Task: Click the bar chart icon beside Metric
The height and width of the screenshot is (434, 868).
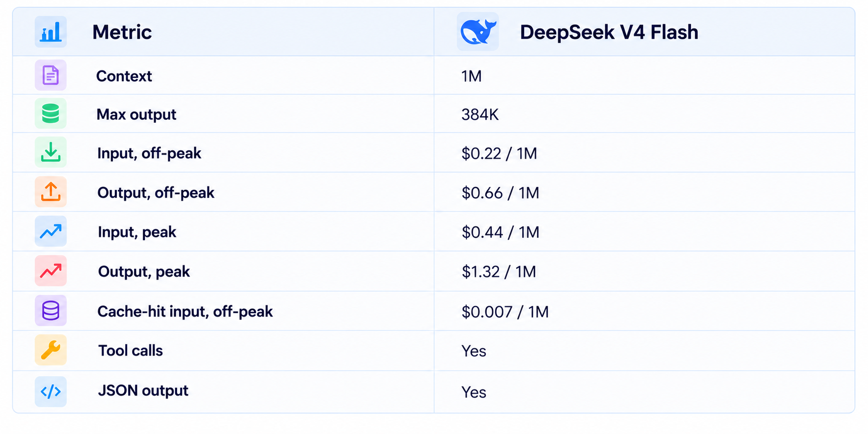Action: click(x=50, y=32)
